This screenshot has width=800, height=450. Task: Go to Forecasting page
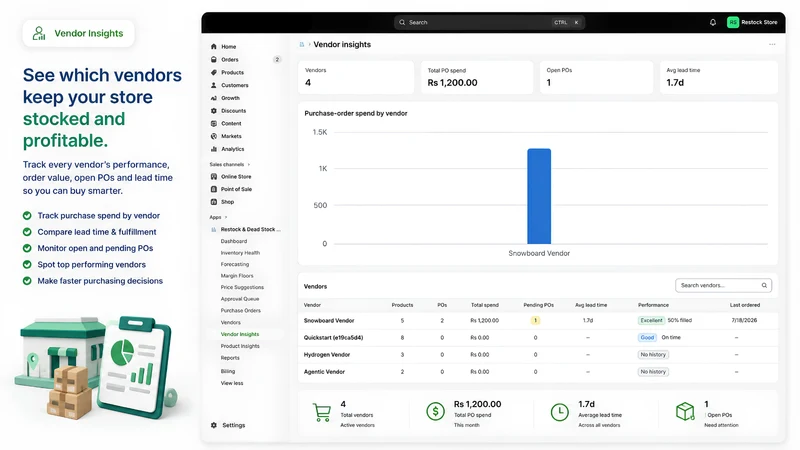(x=235, y=264)
